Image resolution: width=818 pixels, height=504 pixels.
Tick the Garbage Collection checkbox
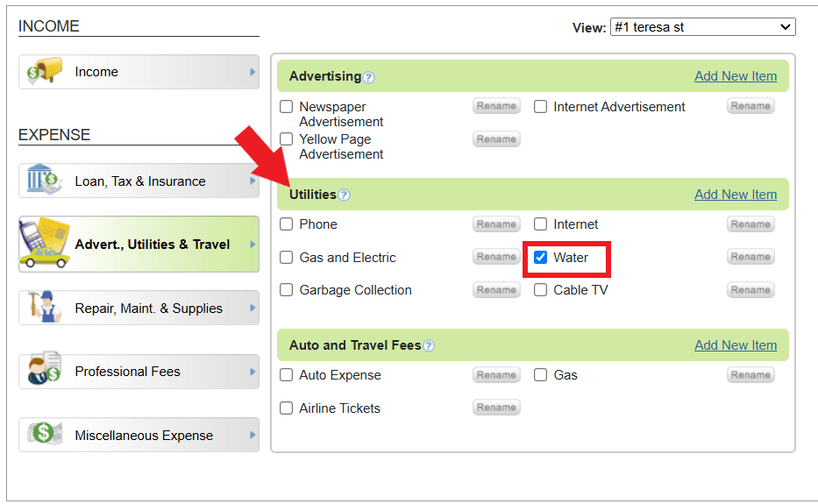click(287, 290)
